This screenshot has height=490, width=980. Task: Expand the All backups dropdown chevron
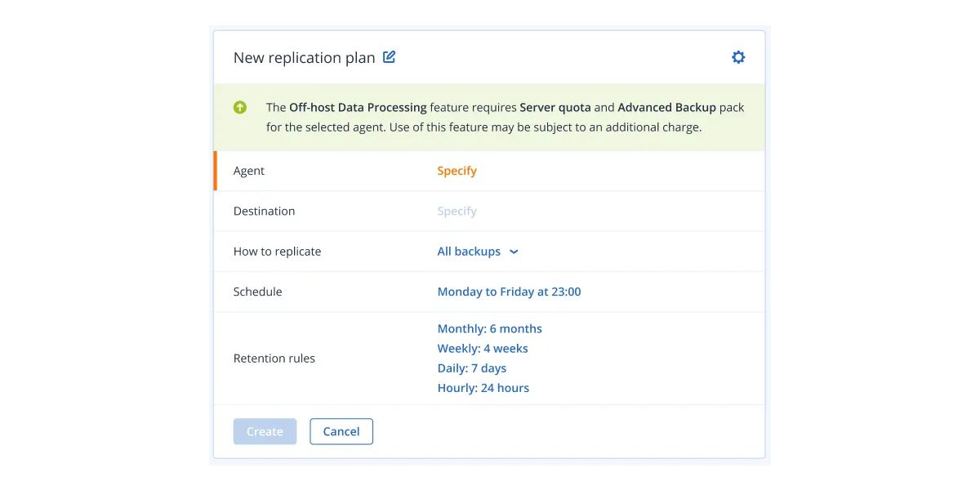pos(514,252)
